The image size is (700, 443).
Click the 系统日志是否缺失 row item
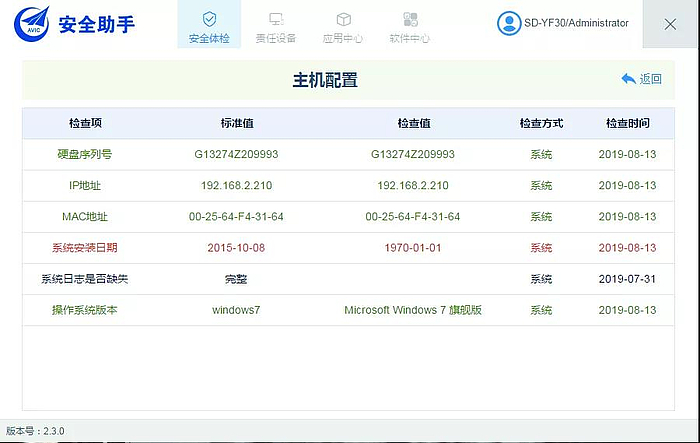(85, 279)
